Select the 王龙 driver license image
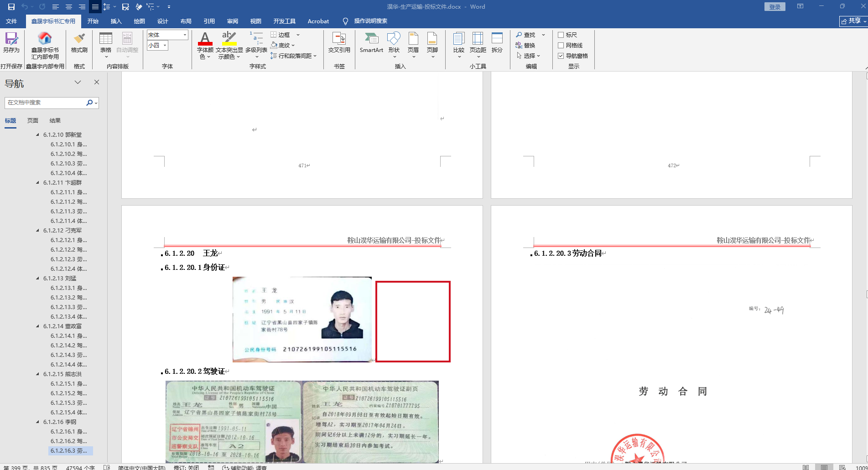 (x=302, y=422)
